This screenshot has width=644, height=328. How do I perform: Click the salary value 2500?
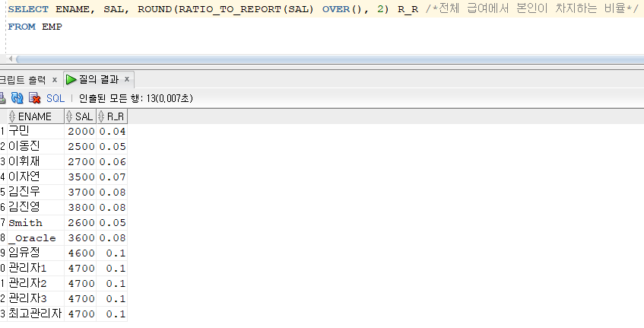(81, 147)
